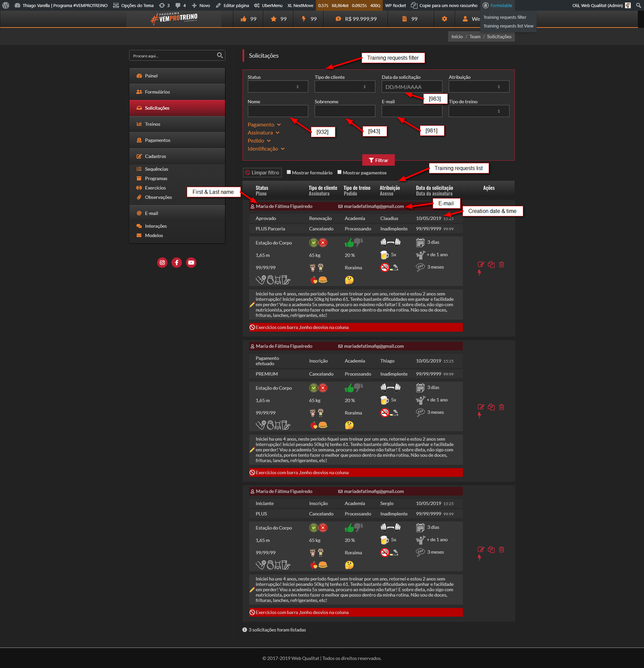The height and width of the screenshot is (668, 644).
Task: Select Pagamentos in the sidebar menu
Action: (157, 140)
